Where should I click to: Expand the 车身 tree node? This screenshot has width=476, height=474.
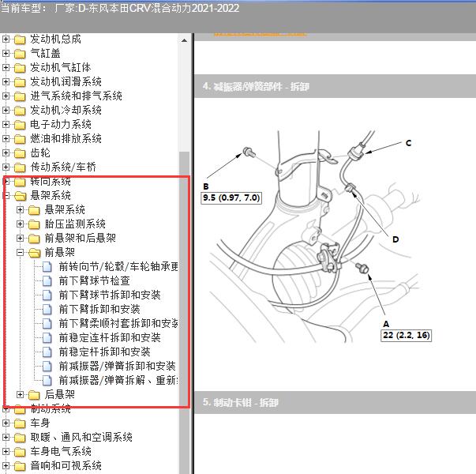[6, 423]
